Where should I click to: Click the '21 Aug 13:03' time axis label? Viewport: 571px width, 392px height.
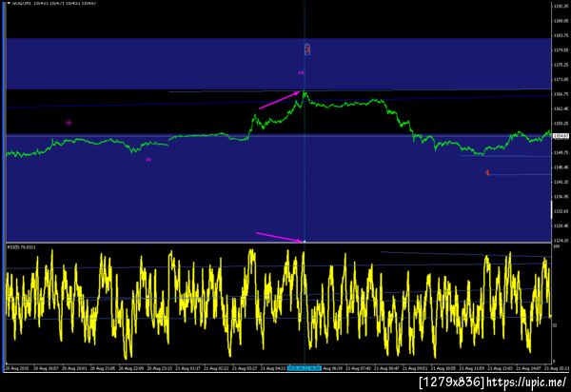500,368
